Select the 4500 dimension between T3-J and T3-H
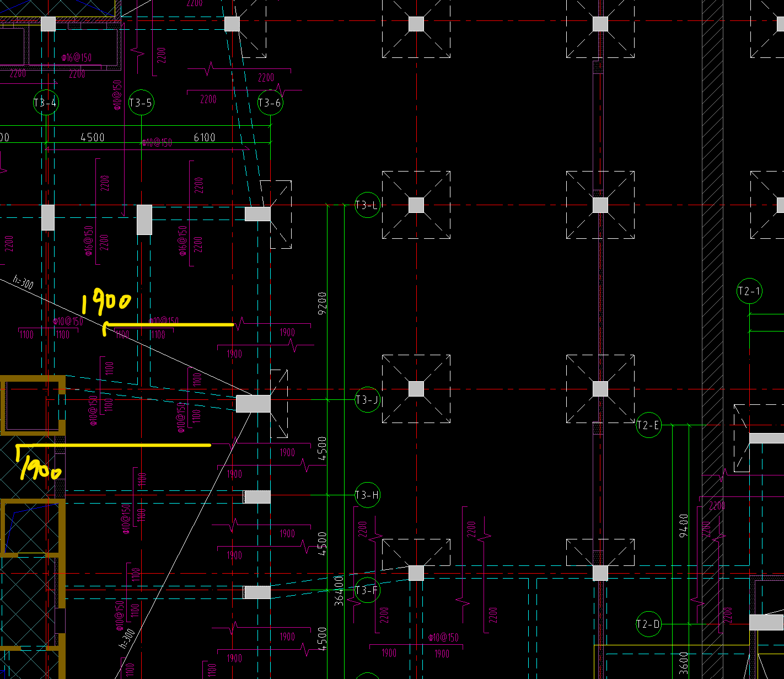The height and width of the screenshot is (679, 784). pos(323,448)
